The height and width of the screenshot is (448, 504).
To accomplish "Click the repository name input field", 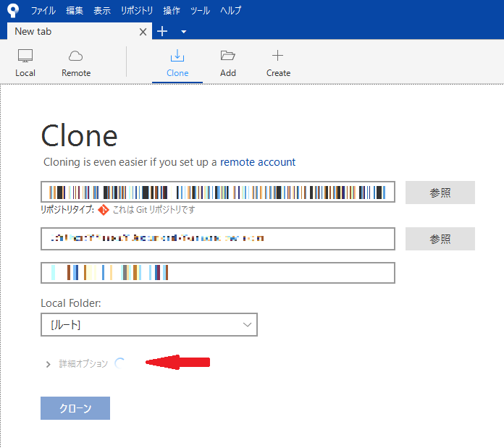I will pyautogui.click(x=218, y=273).
